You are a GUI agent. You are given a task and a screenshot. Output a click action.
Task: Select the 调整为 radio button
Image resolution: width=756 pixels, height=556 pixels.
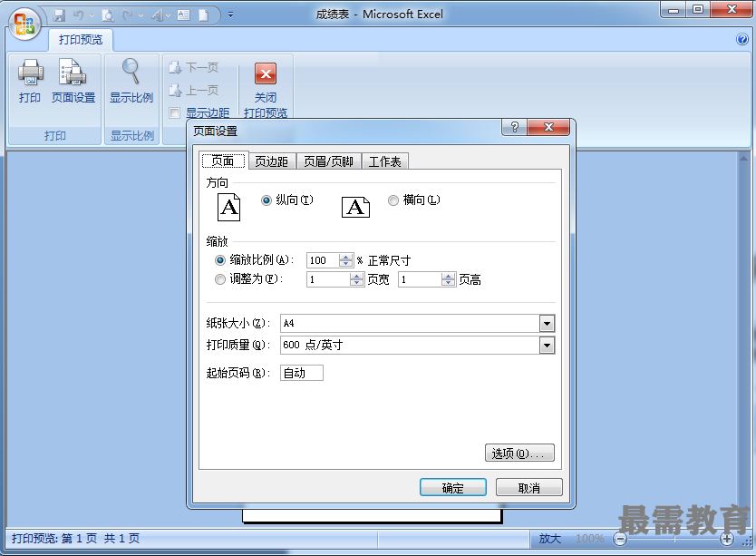click(220, 279)
